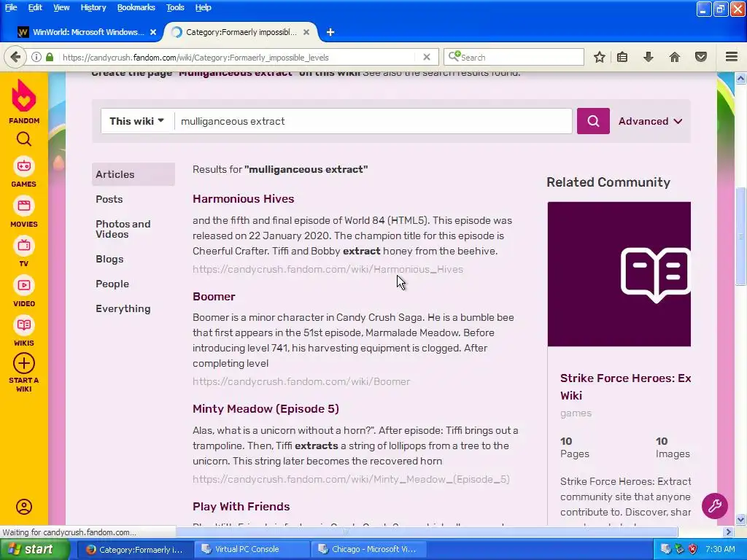Click the green padlock security icon
The width and height of the screenshot is (747, 560).
50,57
